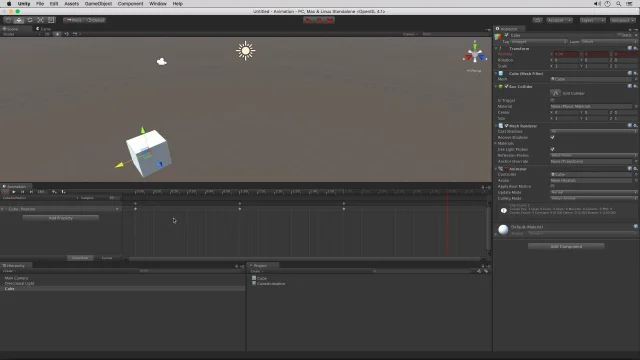Select Directional Light in Hierarchy
Image resolution: width=640 pixels, height=360 pixels.
(x=19, y=283)
